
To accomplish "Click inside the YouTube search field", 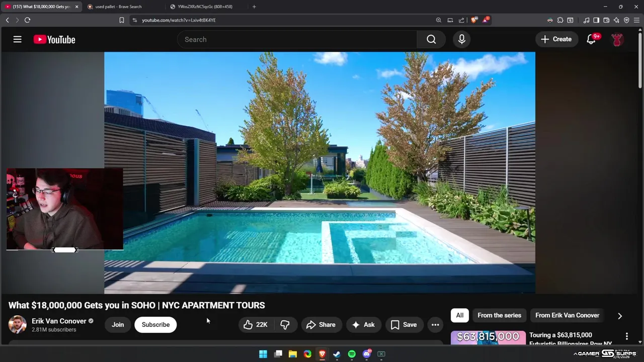I will coord(297,39).
